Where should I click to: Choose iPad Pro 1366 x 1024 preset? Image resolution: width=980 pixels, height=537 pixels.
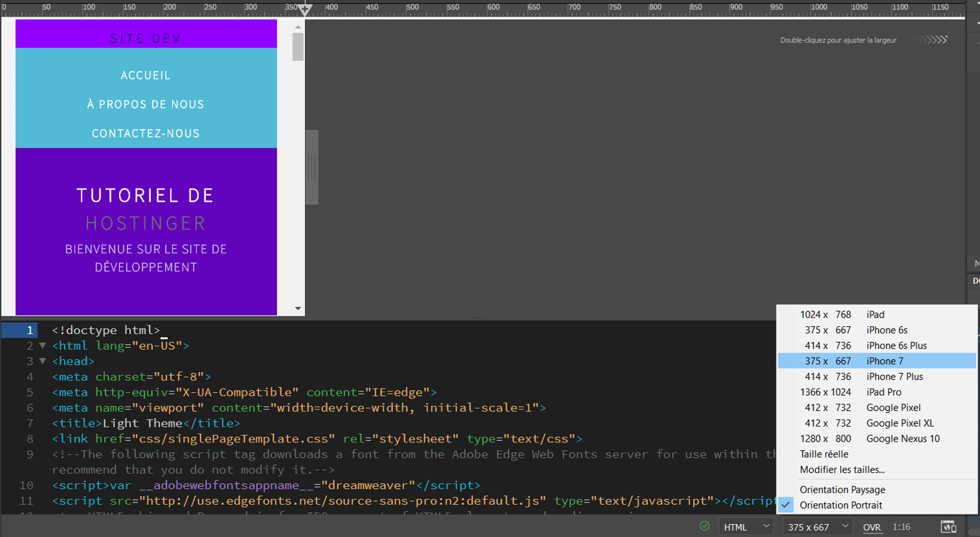[x=877, y=392]
